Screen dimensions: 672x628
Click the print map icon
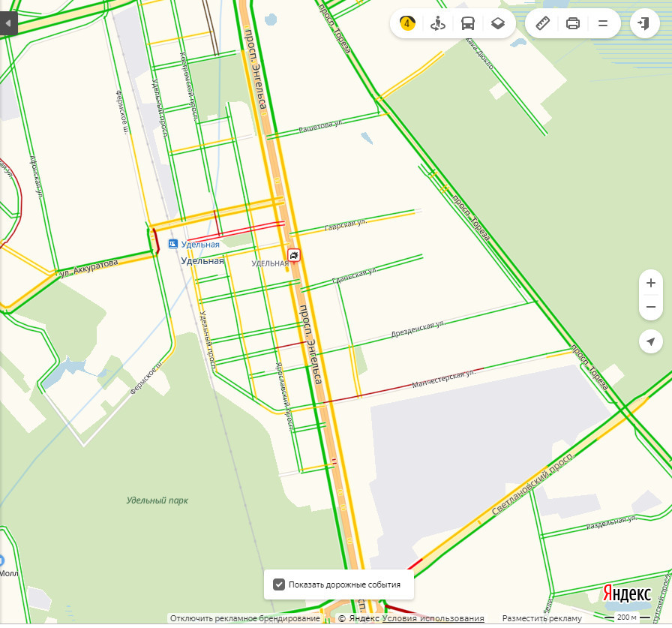click(573, 23)
